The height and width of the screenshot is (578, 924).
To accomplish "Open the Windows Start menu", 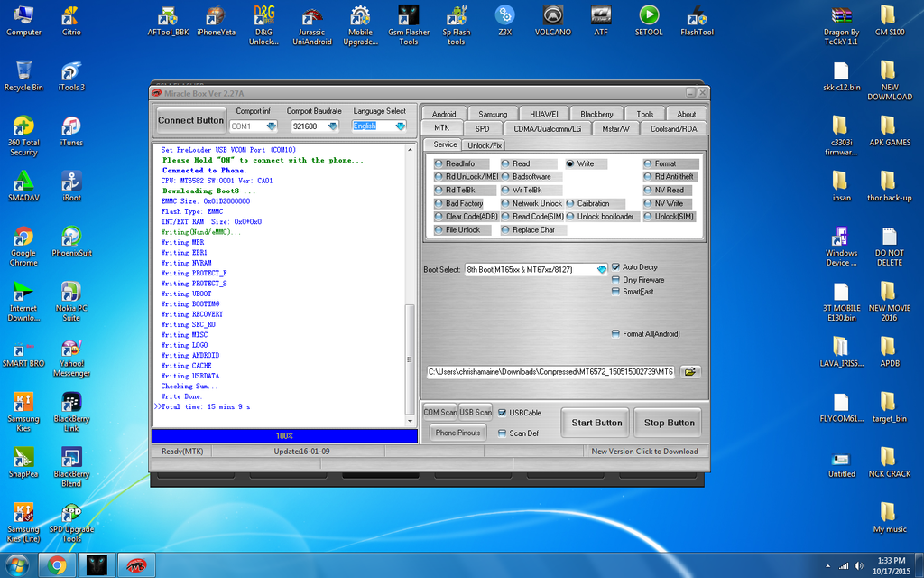I will (16, 565).
